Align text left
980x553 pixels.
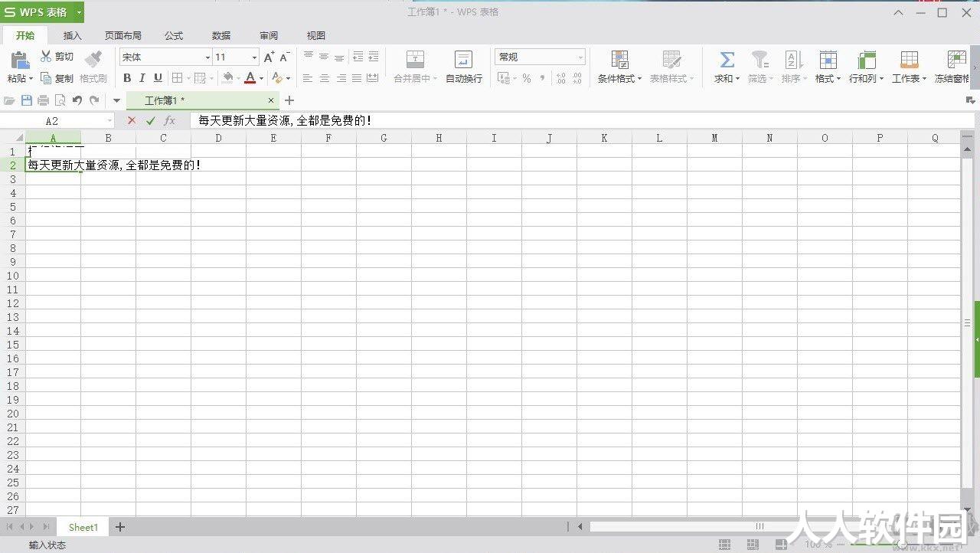(308, 78)
